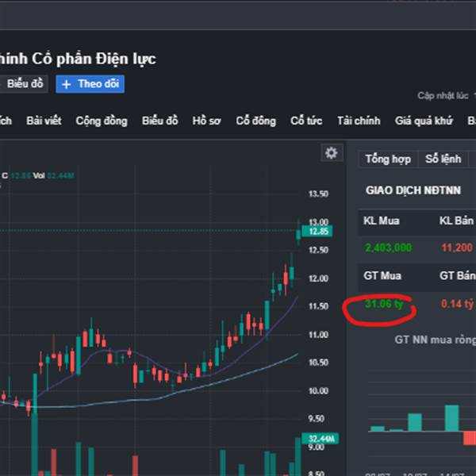
Task: Click the red net-sell bar in chart
Action: pyautogui.click(x=470, y=438)
